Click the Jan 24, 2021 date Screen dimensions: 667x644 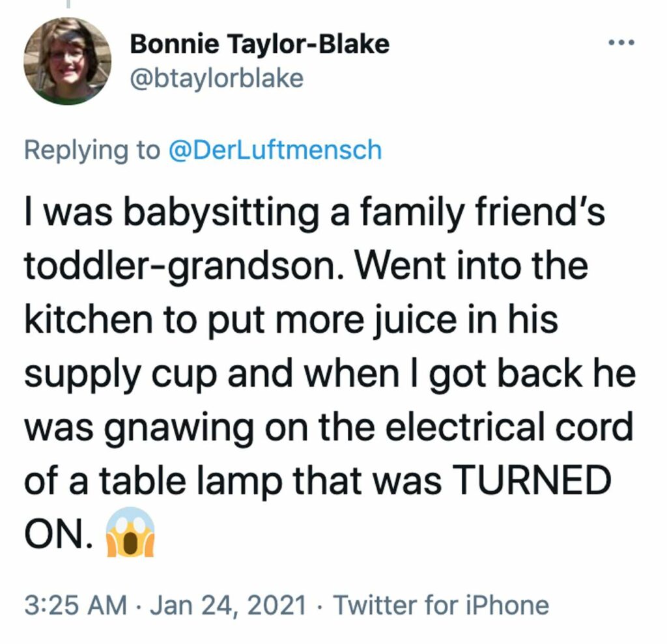[x=229, y=605]
